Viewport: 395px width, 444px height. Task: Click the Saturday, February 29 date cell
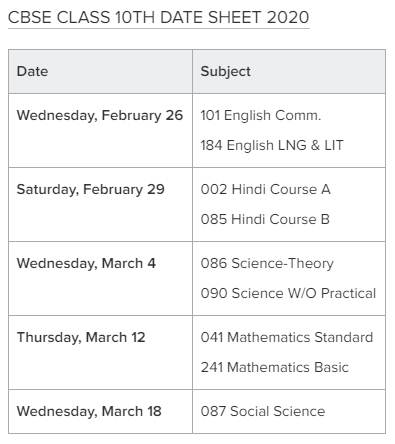coord(100,205)
